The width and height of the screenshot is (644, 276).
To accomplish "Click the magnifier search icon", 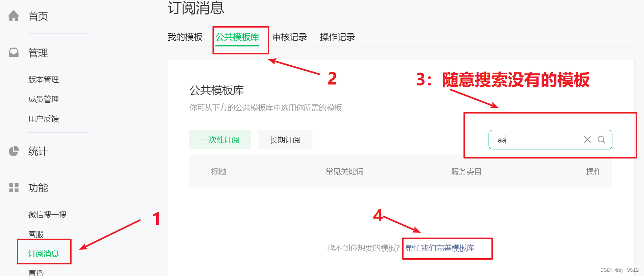I will click(x=602, y=140).
